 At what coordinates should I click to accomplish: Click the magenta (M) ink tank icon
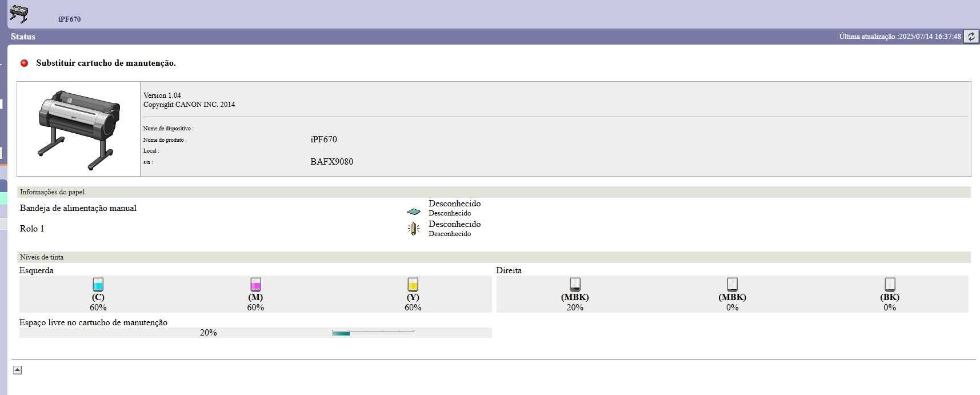[255, 285]
